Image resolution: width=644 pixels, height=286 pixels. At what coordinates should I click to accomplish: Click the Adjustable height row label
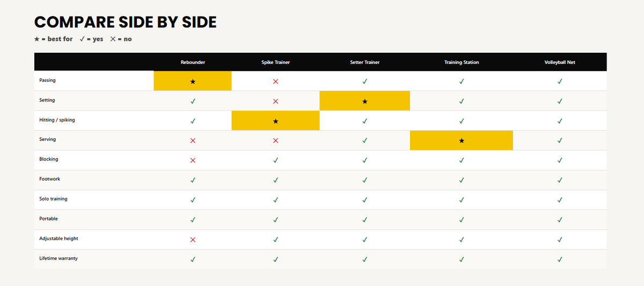click(58, 239)
